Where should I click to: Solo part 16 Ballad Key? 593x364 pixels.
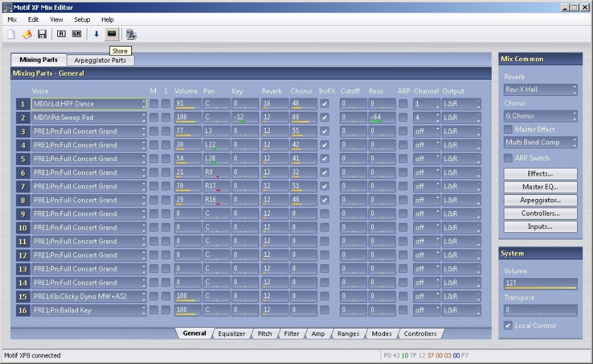coord(166,310)
